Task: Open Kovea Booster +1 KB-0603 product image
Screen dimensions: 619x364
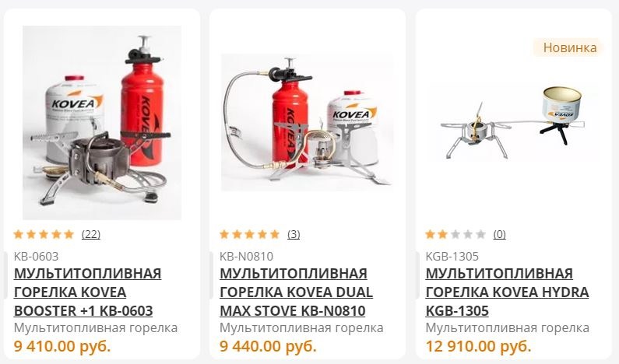Action: tap(102, 123)
